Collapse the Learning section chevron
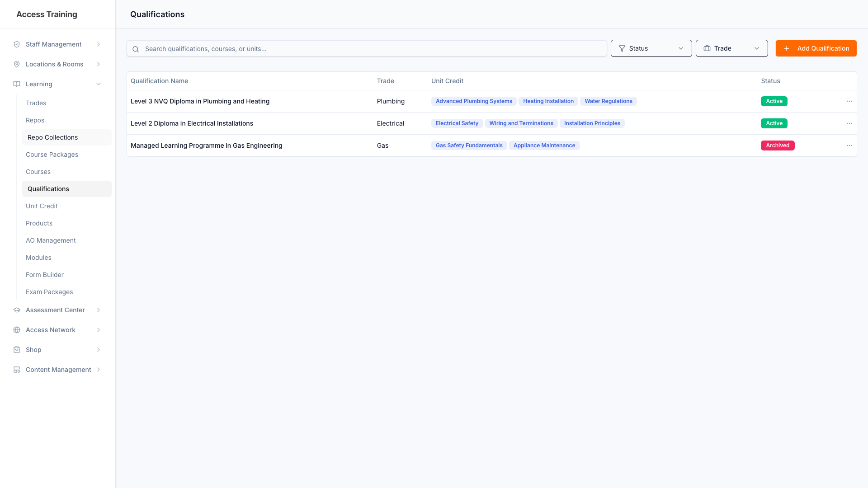Viewport: 868px width, 488px height. [99, 84]
